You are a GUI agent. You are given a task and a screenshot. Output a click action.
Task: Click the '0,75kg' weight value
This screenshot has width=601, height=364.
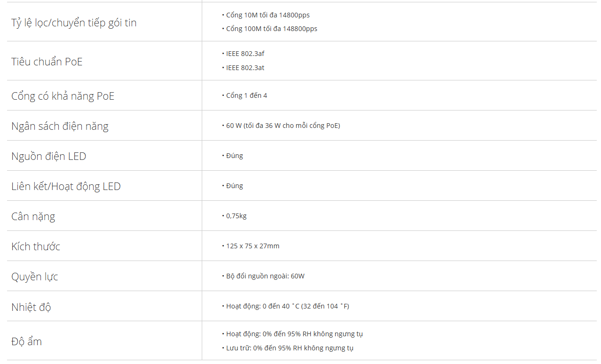236,216
